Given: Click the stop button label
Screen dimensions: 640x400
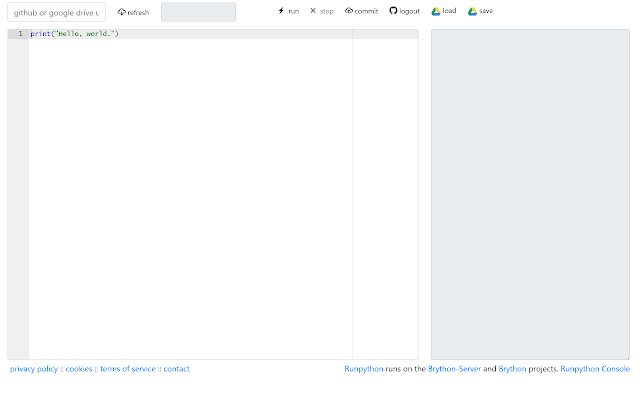Looking at the screenshot, I should point(327,11).
